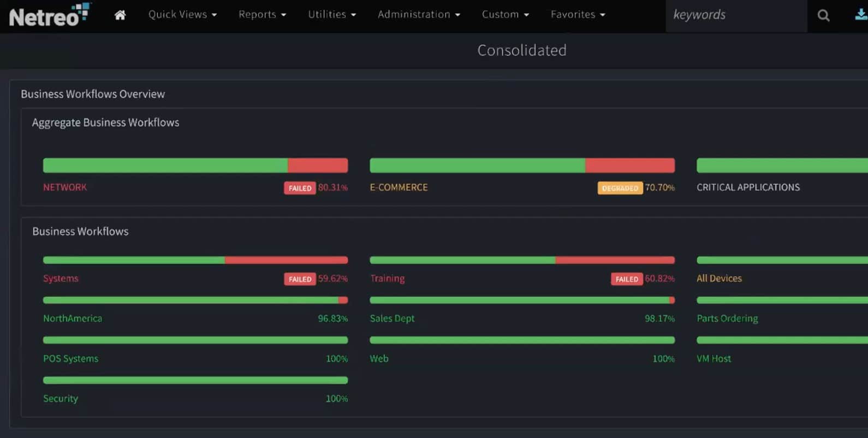868x438 pixels.
Task: Open the Security workflow
Action: click(61, 399)
